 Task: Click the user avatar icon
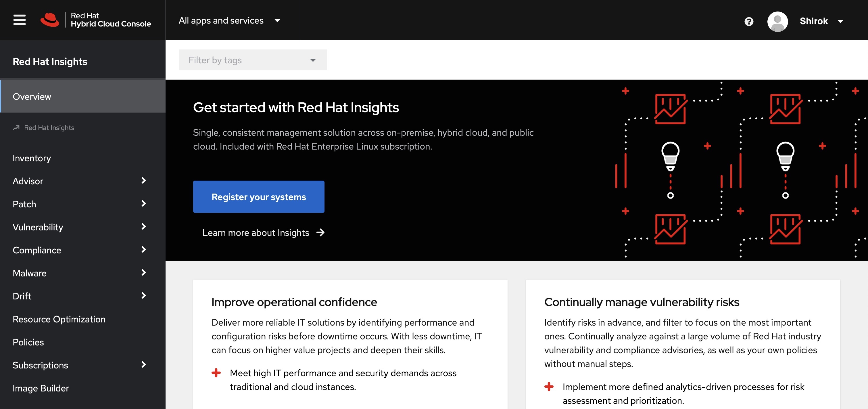778,21
